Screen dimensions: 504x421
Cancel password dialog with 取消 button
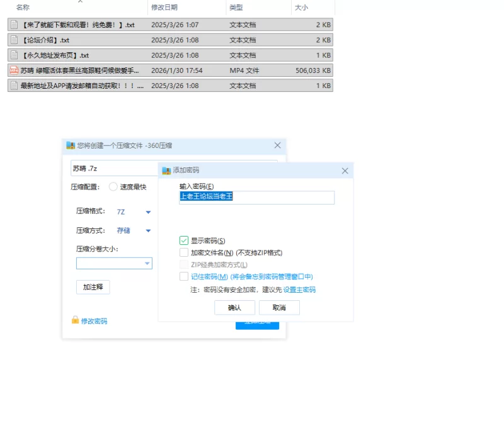point(279,308)
